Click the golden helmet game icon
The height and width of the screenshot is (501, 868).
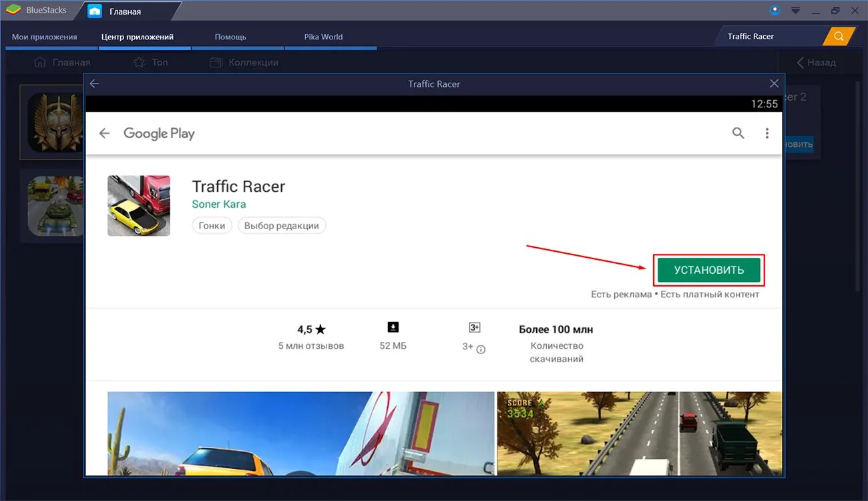pos(55,122)
